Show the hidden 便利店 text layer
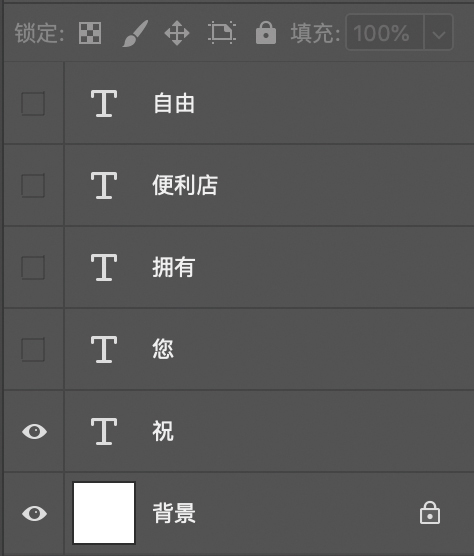The width and height of the screenshot is (474, 556). coord(33,185)
